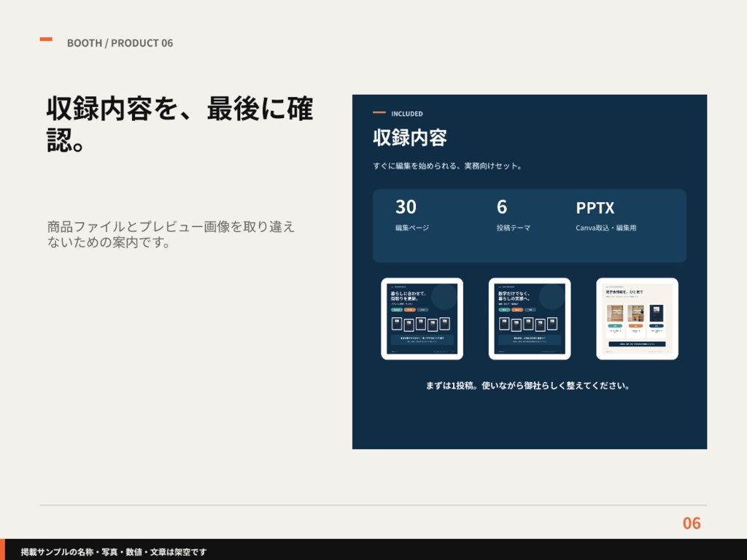The width and height of the screenshot is (747, 560).
Task: Click the orange page number 06
Action: 692,523
